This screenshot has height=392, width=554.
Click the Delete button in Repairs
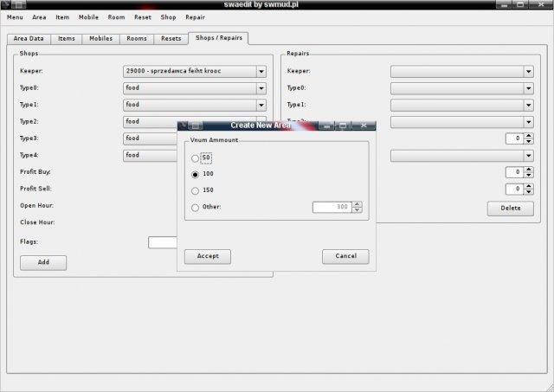tap(511, 209)
